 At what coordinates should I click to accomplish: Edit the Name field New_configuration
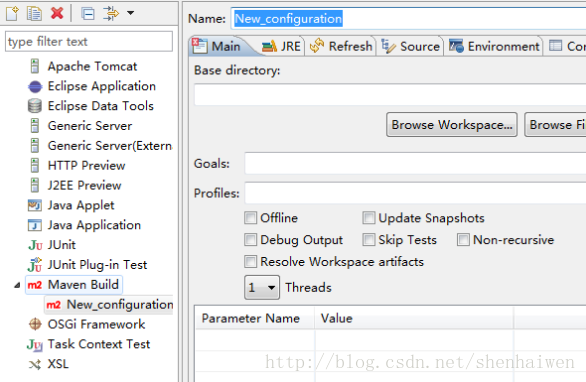click(x=408, y=19)
